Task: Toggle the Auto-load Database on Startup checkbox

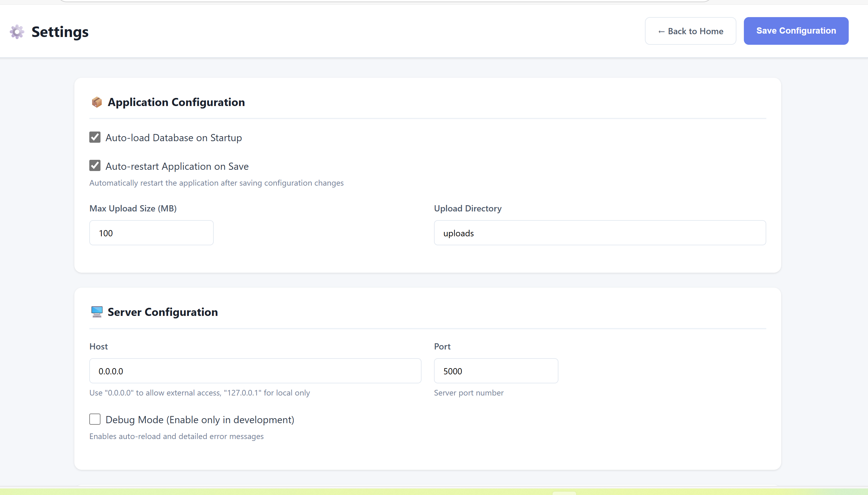Action: click(x=95, y=137)
